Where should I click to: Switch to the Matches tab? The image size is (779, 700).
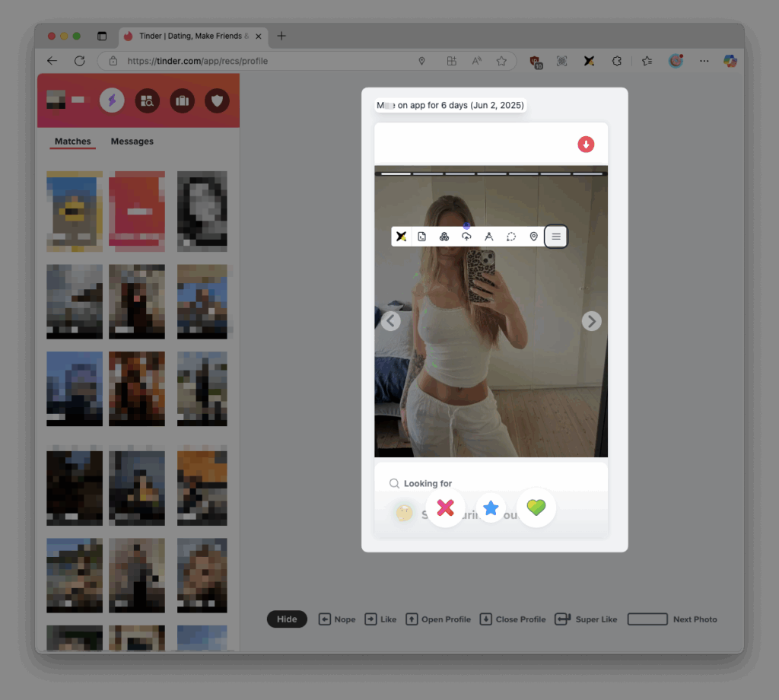(72, 141)
